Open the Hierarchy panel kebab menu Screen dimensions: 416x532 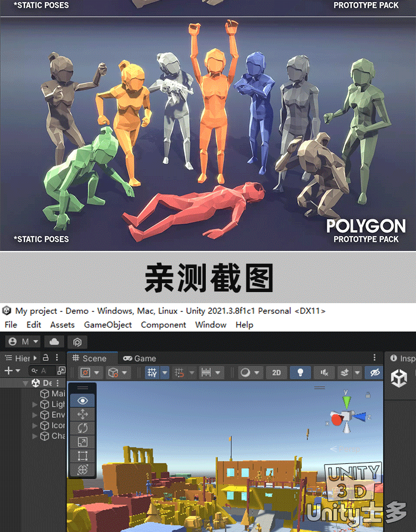[57, 357]
